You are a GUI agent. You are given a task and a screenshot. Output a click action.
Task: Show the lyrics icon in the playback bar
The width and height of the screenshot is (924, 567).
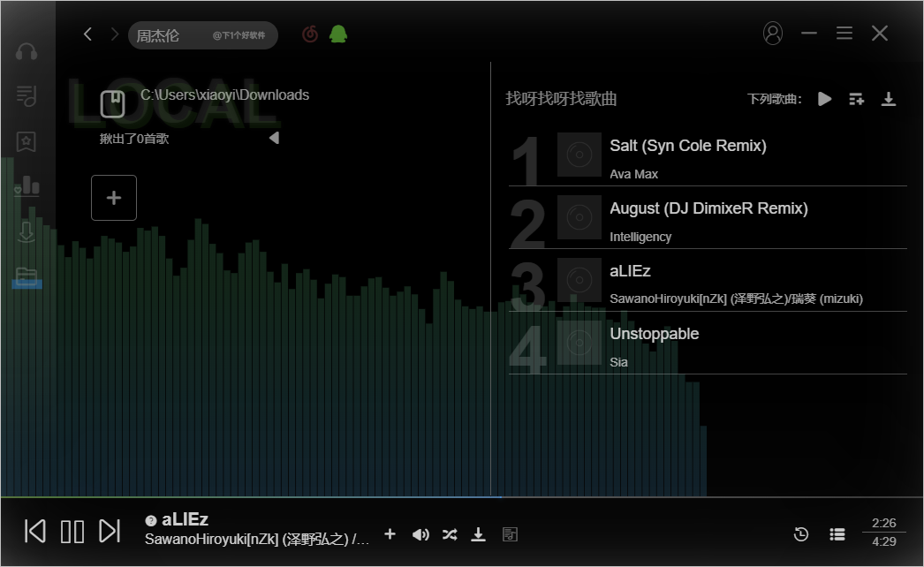coord(510,534)
